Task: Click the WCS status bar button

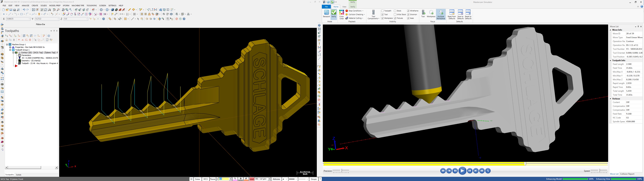Action: pyautogui.click(x=206, y=179)
